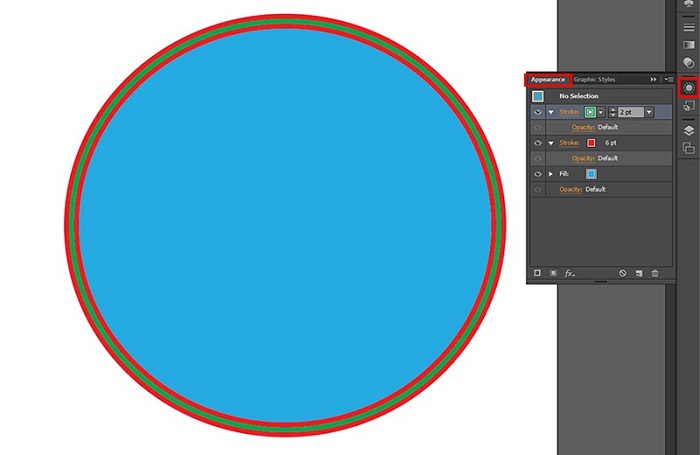This screenshot has width=700, height=455.
Task: Delete selected item with trash icon
Action: (655, 272)
